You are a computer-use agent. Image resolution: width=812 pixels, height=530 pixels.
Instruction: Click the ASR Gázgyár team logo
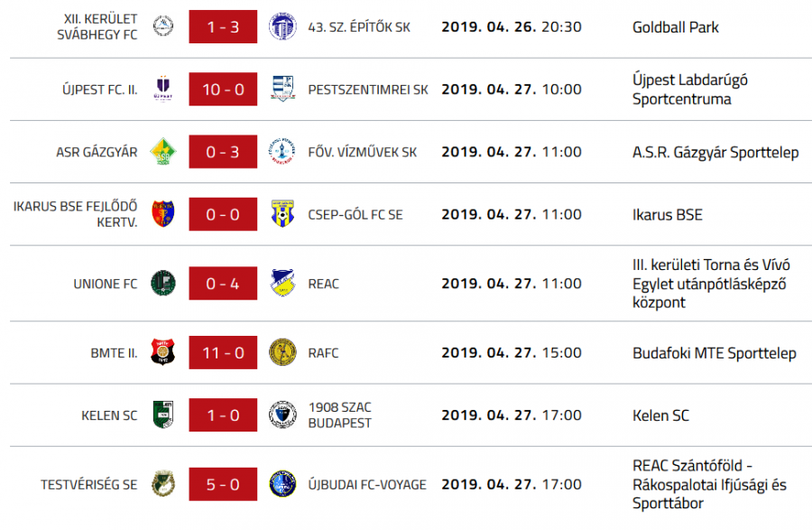point(163,152)
